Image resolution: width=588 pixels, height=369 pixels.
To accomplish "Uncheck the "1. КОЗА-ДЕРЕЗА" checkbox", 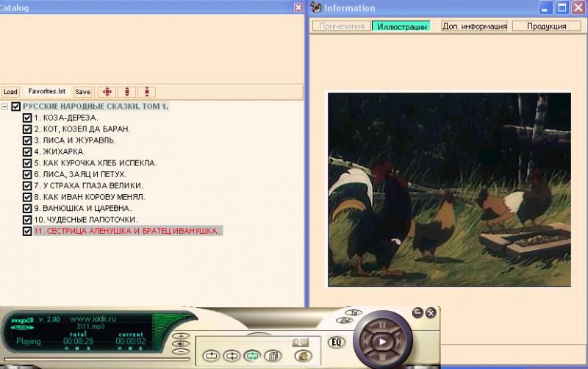I will [27, 118].
